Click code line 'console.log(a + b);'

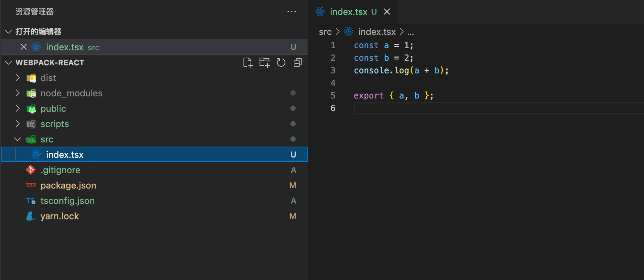[401, 71]
